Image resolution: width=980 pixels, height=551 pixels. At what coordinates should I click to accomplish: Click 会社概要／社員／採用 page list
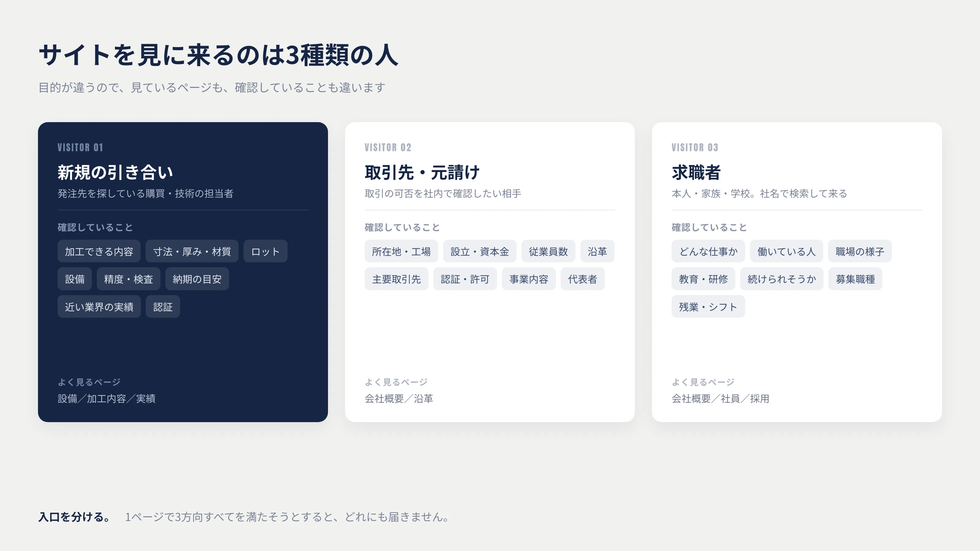tap(720, 399)
